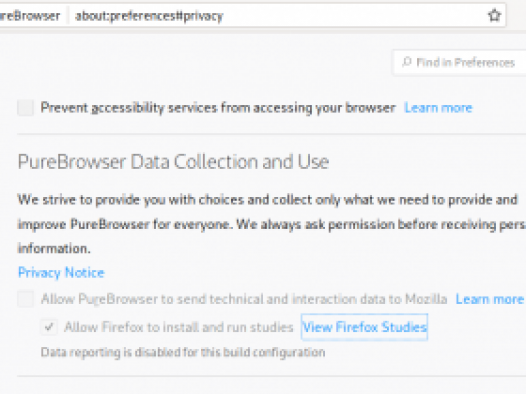Uncheck Allow Firefox to install and run studies
Image resolution: width=526 pixels, height=394 pixels.
click(49, 327)
